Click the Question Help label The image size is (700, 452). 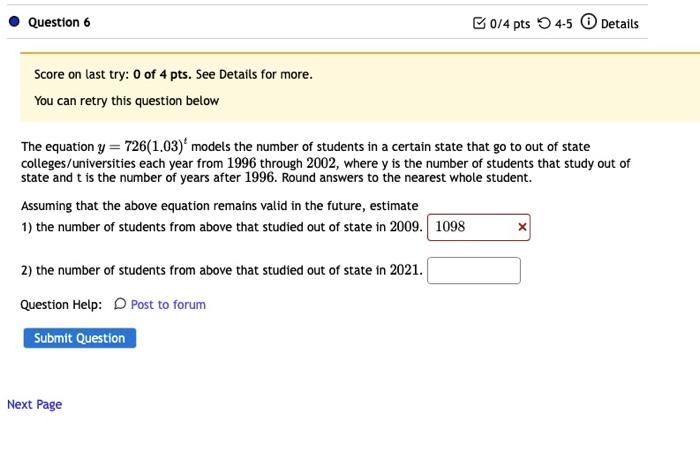(x=60, y=305)
